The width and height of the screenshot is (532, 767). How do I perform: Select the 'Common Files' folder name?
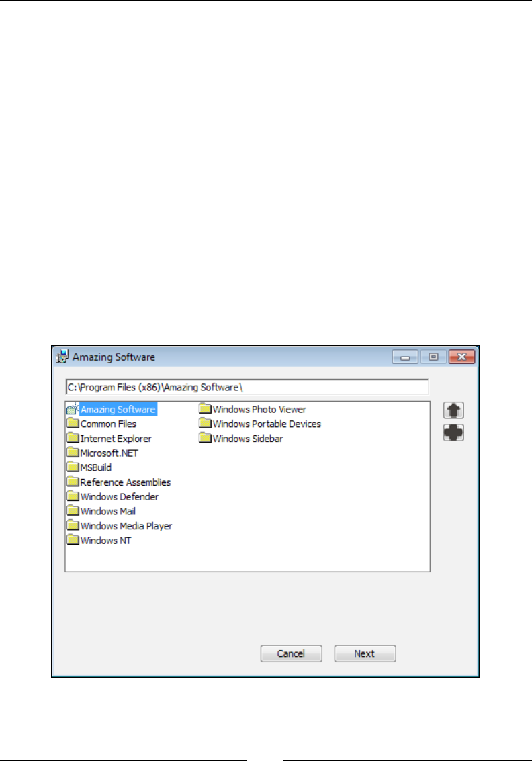108,424
